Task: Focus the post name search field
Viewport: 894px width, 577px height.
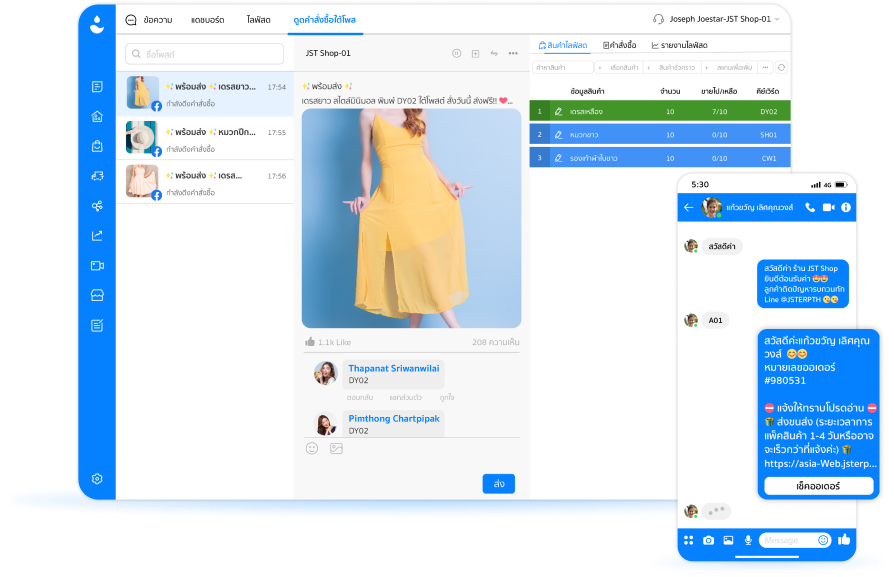Action: [204, 54]
